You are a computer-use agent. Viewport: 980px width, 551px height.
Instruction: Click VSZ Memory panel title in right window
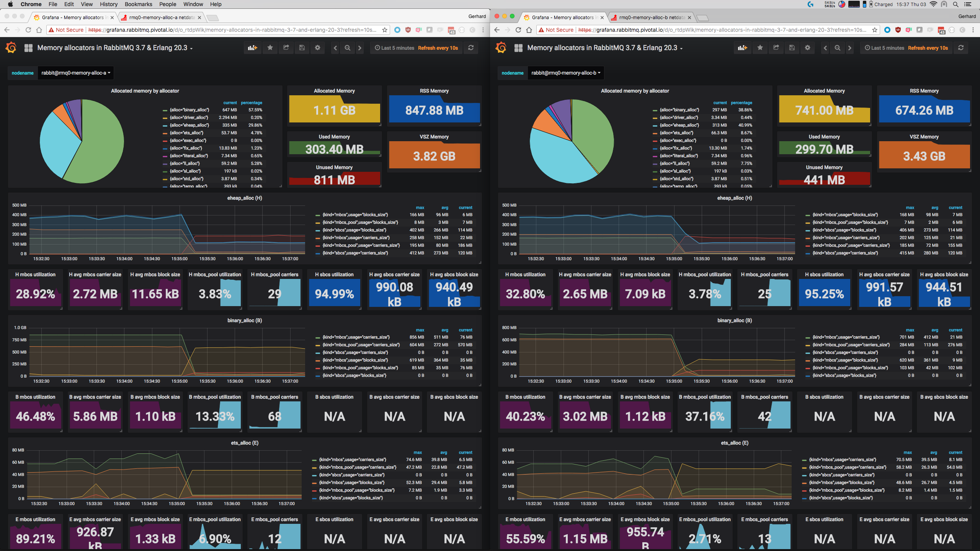coord(924,137)
